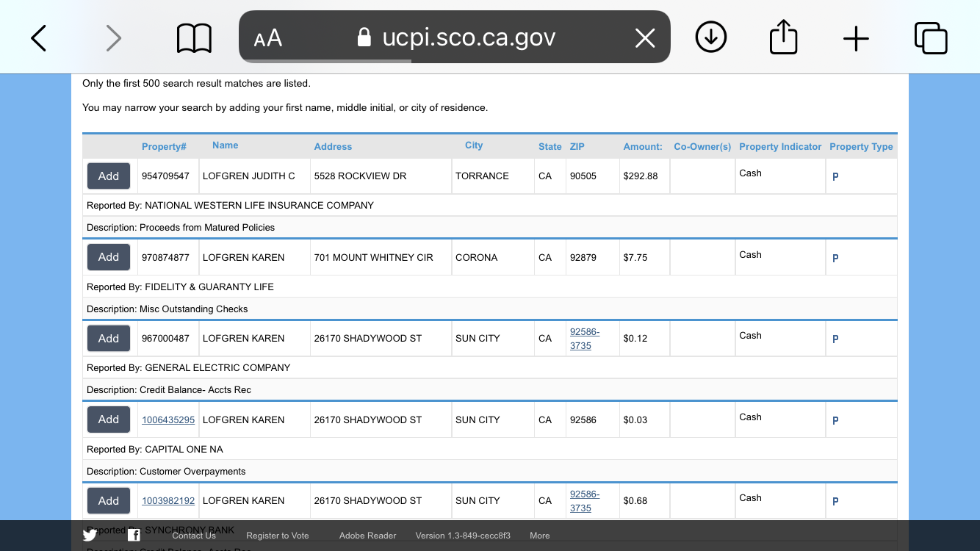
Task: Open the Facebook icon in footer
Action: click(x=134, y=536)
